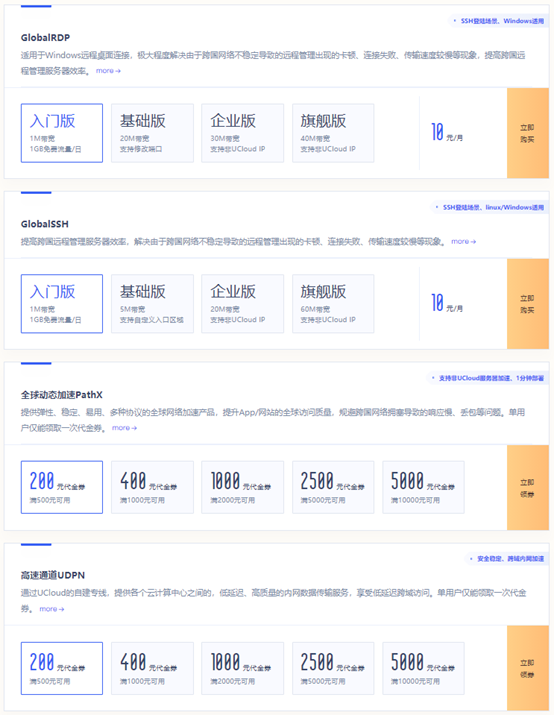This screenshot has width=554, height=715.
Task: Open the more link in GlobalRDP description
Action: pyautogui.click(x=108, y=71)
